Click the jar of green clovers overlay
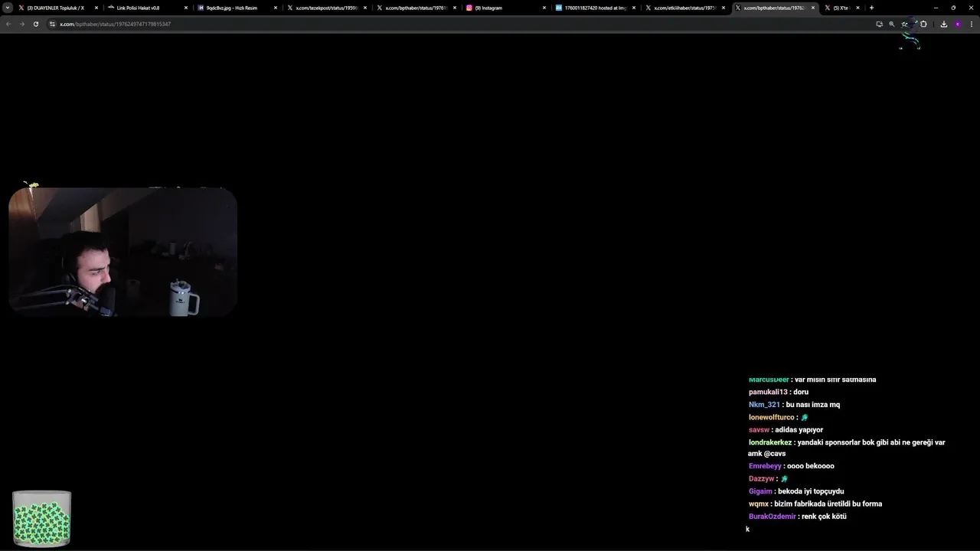 pyautogui.click(x=42, y=518)
